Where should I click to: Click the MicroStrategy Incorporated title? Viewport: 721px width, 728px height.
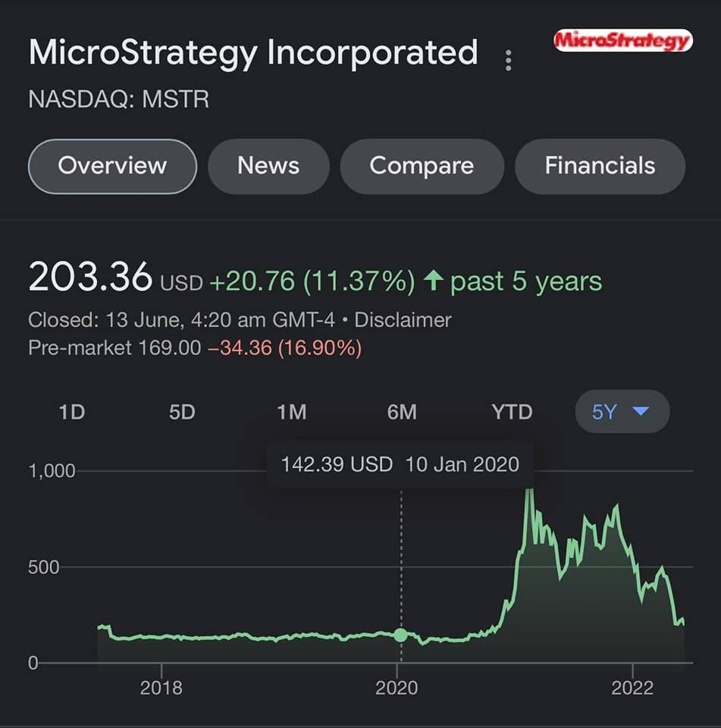(x=253, y=52)
